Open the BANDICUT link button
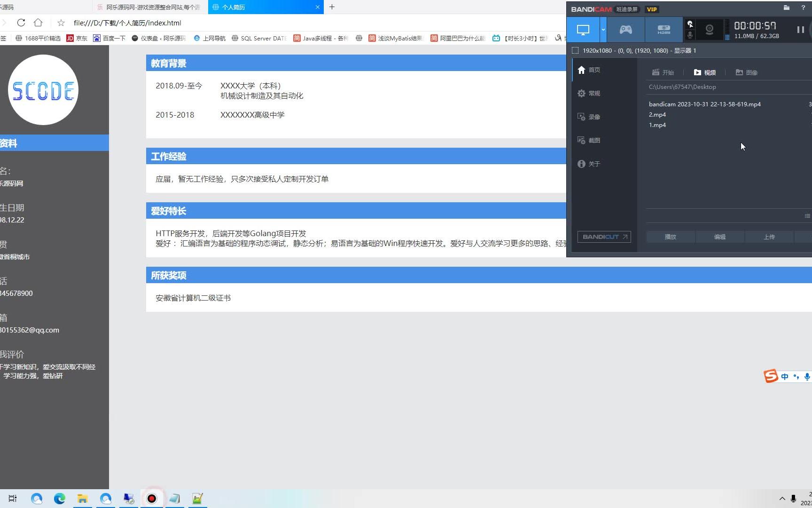812x508 pixels. pos(604,237)
